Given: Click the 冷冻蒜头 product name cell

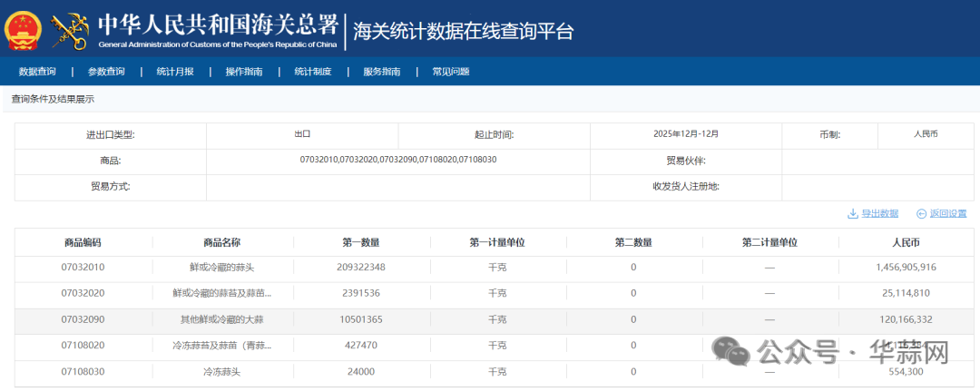Looking at the screenshot, I should [221, 372].
